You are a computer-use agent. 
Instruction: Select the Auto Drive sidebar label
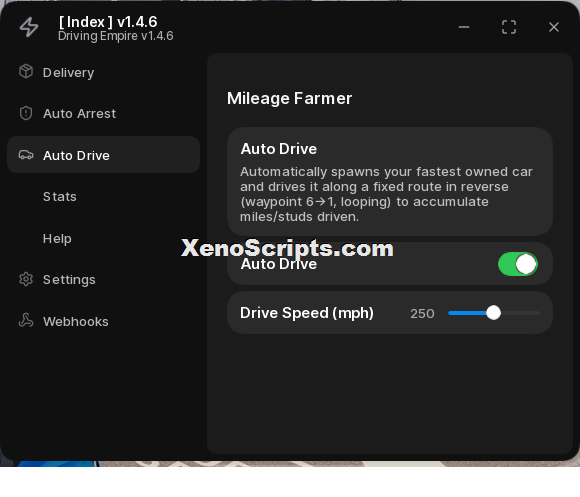76,155
